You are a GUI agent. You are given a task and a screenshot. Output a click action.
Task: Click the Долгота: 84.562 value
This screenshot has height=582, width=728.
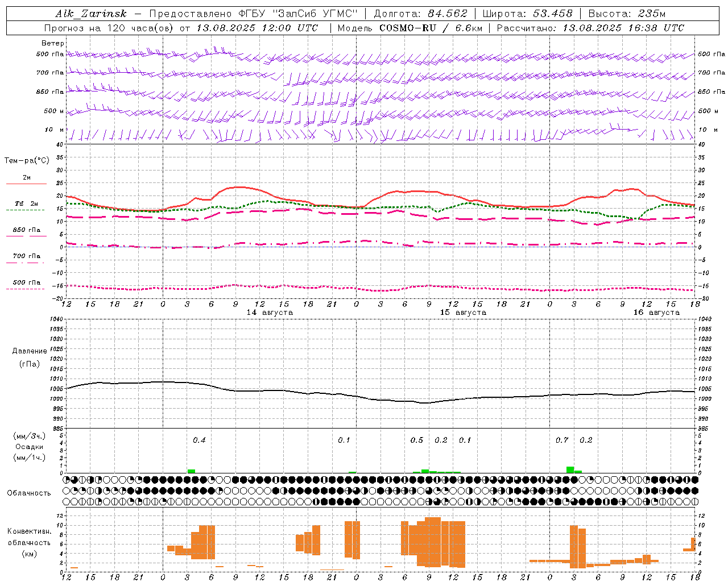[x=420, y=14]
